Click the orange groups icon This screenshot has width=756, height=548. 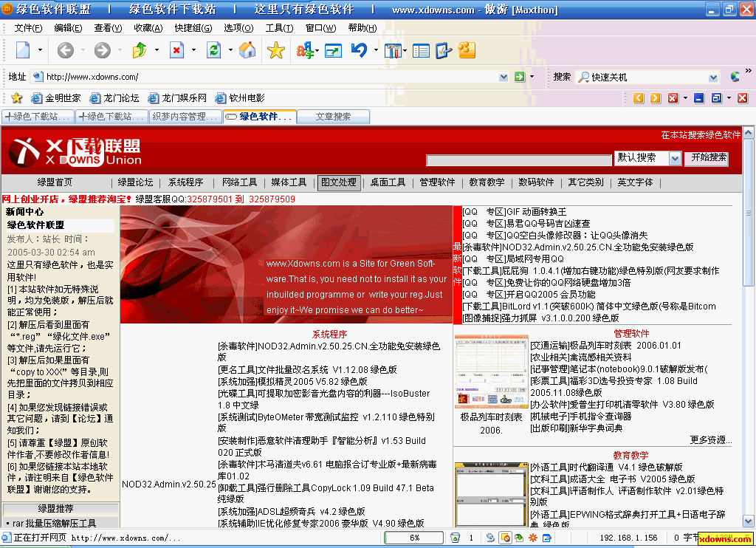click(x=467, y=49)
